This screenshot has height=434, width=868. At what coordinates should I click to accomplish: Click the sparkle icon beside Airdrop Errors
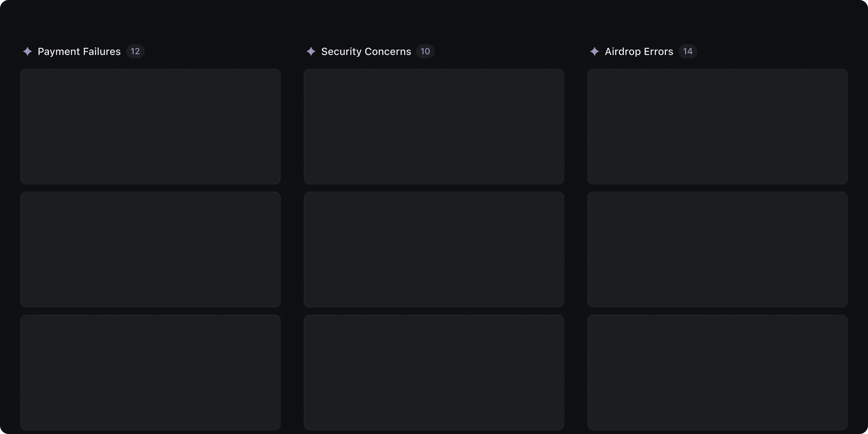tap(594, 52)
